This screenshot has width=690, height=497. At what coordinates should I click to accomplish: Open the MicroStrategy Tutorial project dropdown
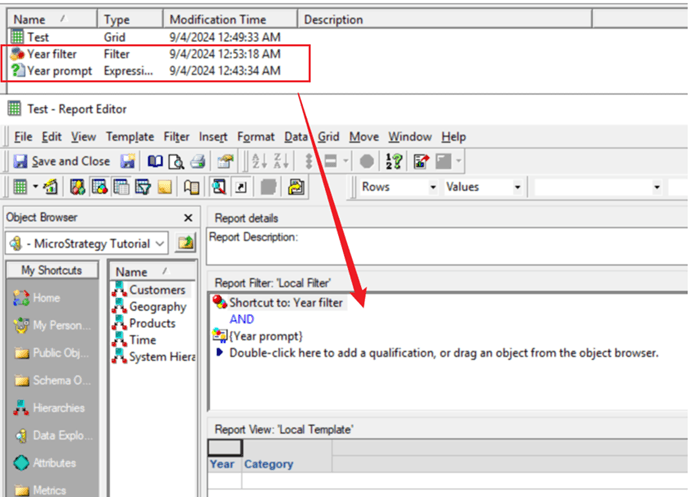coord(162,243)
